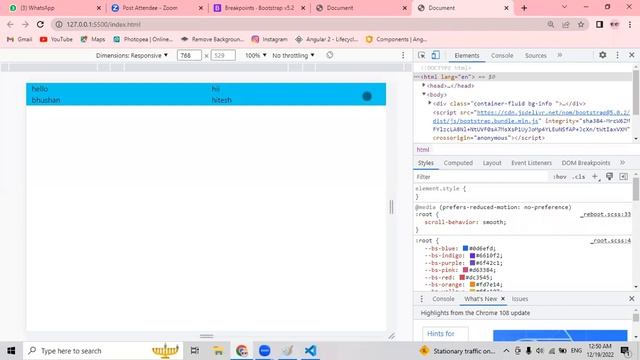Open drawer three-dot menu

422,299
